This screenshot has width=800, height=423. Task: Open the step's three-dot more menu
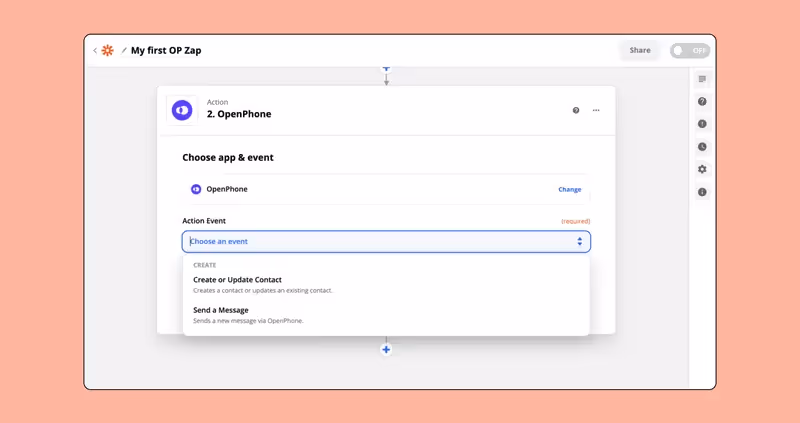(x=596, y=110)
